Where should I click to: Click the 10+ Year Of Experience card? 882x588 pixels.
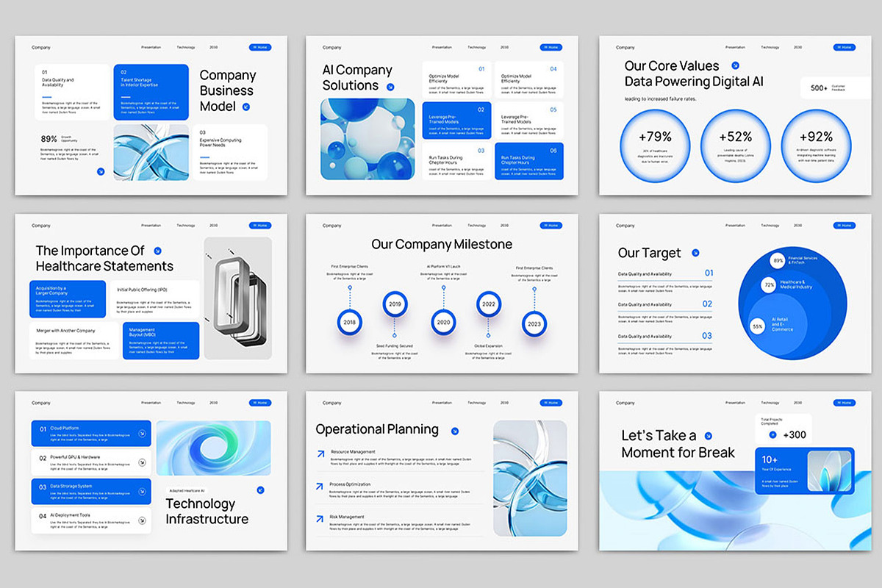click(804, 473)
